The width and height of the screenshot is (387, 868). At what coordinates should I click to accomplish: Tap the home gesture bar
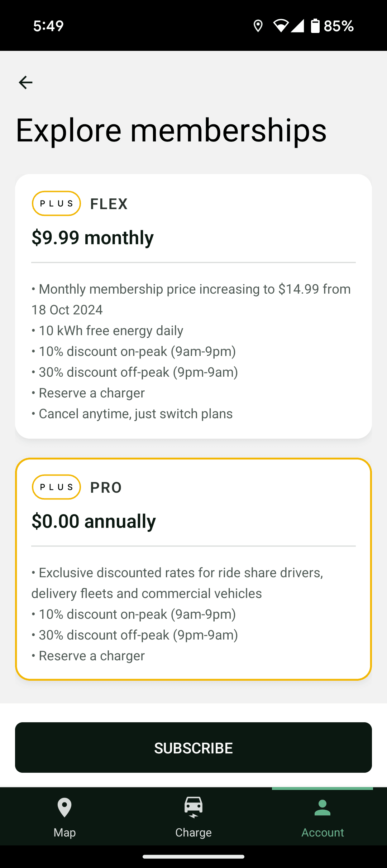(x=193, y=857)
